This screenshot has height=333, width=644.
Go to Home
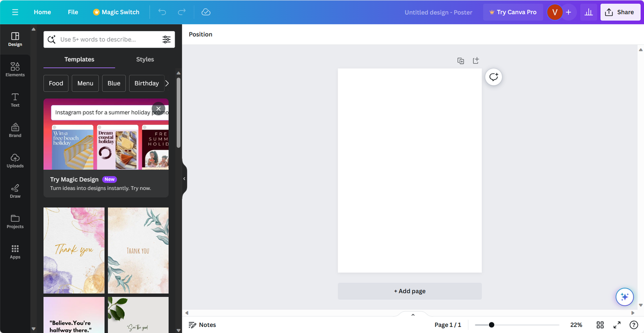(42, 12)
